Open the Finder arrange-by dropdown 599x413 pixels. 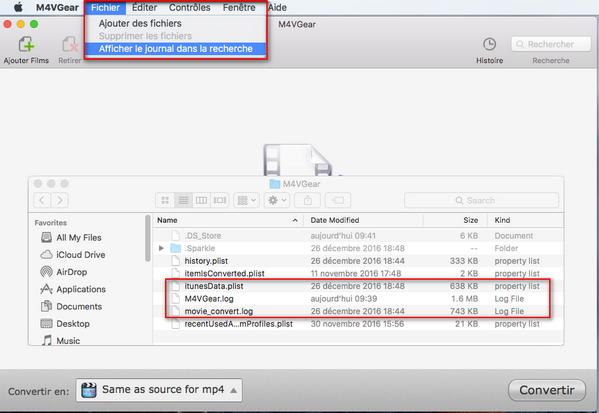pos(246,200)
